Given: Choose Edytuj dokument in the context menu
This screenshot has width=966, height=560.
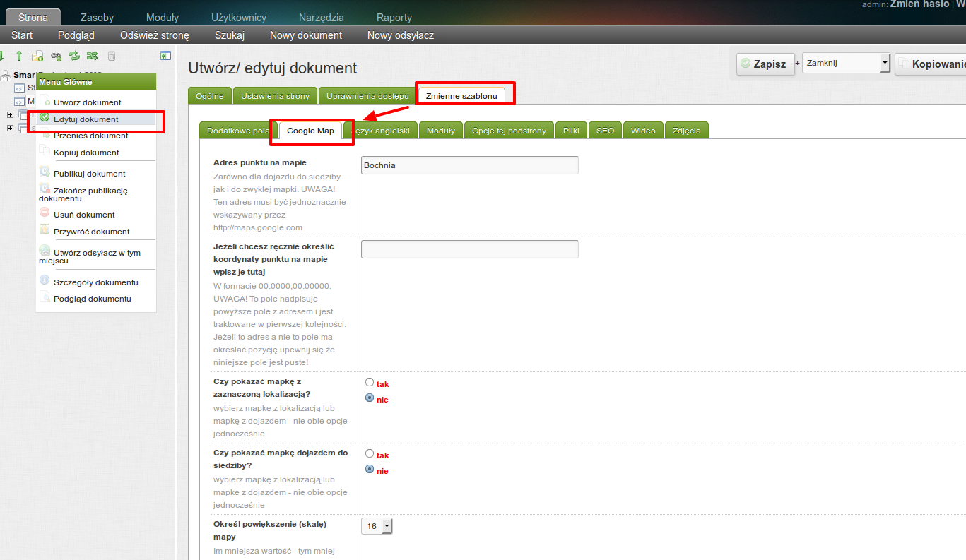Looking at the screenshot, I should pos(86,119).
